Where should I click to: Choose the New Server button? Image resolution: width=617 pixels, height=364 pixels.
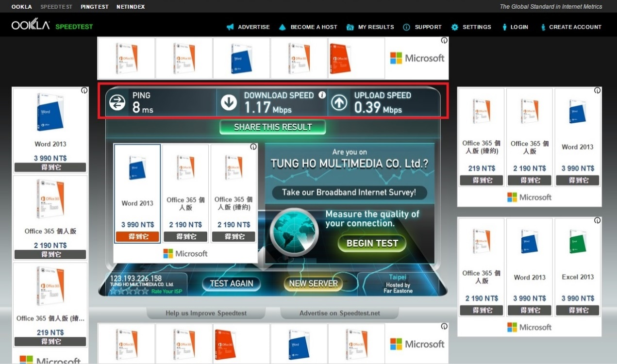point(313,283)
